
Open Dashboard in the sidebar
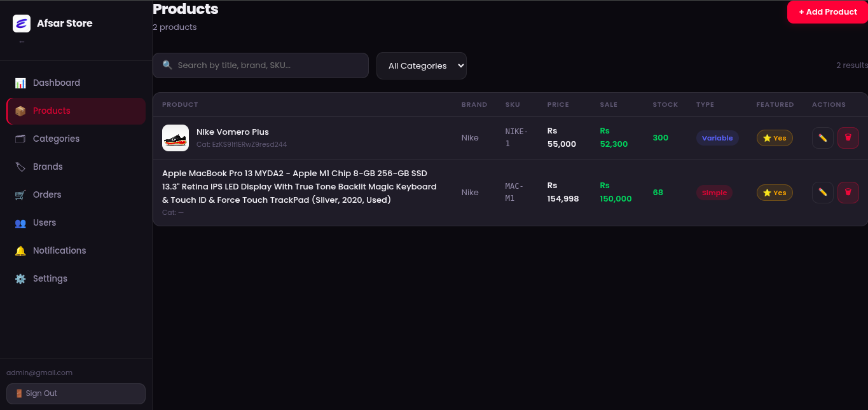(76, 83)
